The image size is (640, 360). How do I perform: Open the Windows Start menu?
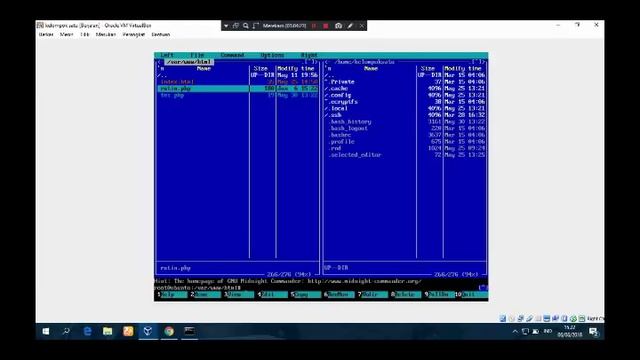46,331
